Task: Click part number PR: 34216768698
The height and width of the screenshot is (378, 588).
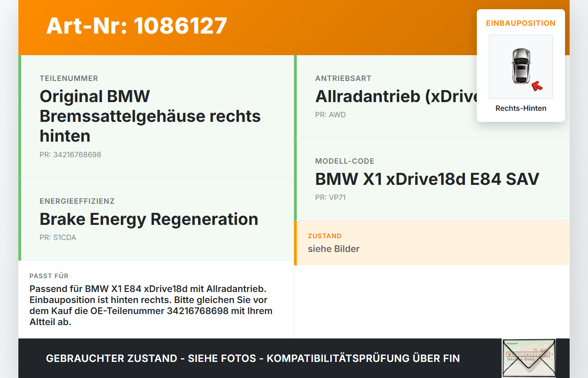Action: (70, 155)
